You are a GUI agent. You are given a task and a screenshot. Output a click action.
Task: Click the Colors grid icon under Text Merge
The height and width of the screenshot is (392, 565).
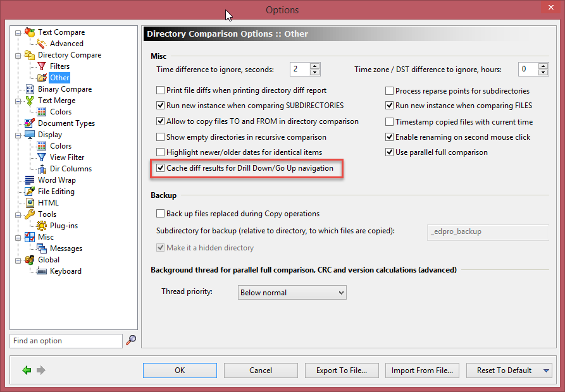(x=42, y=112)
